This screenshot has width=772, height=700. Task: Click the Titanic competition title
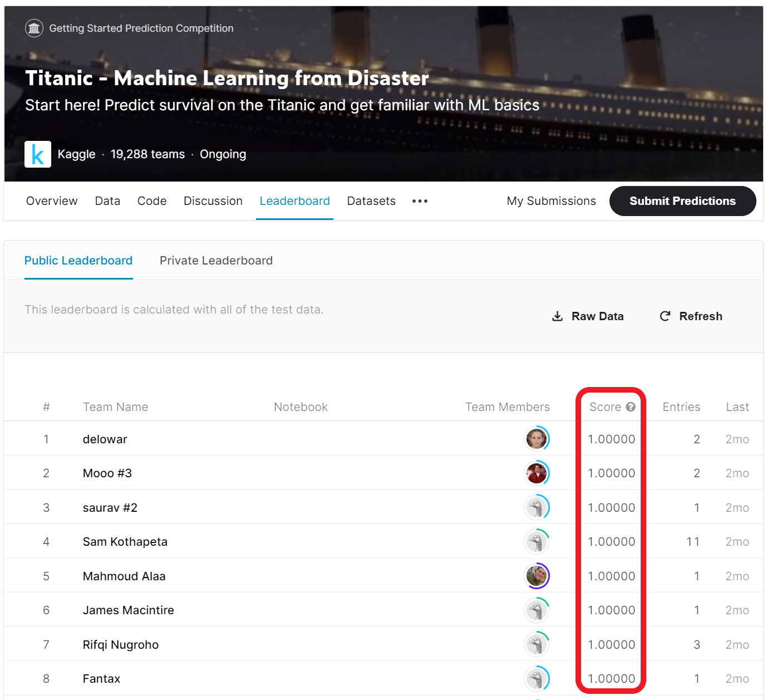pyautogui.click(x=227, y=78)
